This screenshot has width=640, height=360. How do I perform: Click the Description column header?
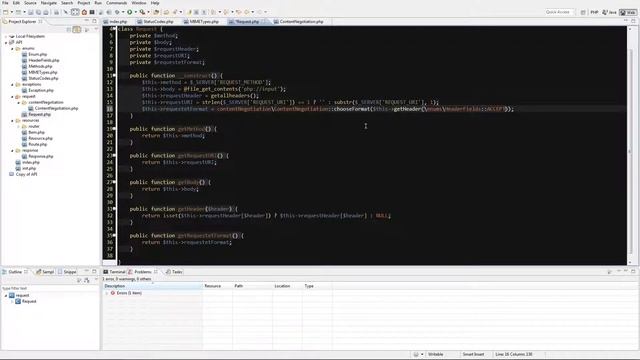(x=153, y=286)
